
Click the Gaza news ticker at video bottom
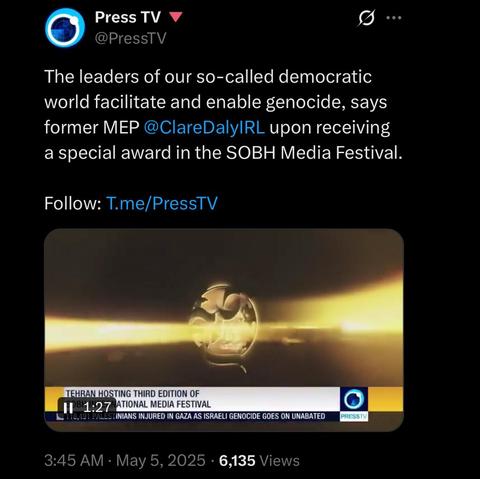192,416
